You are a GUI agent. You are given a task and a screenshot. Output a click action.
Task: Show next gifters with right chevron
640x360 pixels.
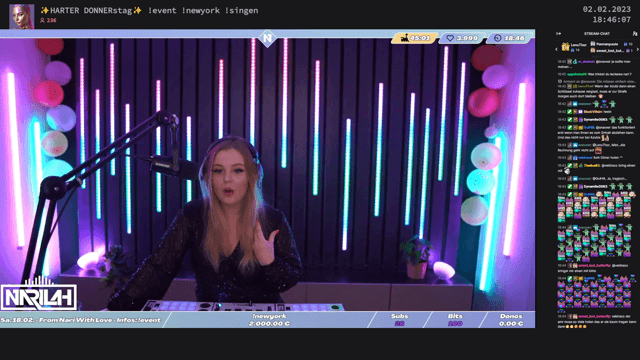[x=637, y=49]
